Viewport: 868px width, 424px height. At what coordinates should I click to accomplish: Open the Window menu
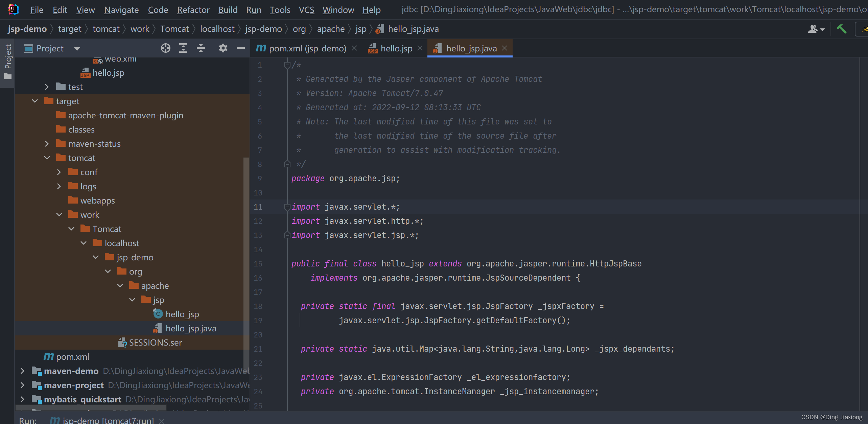338,10
